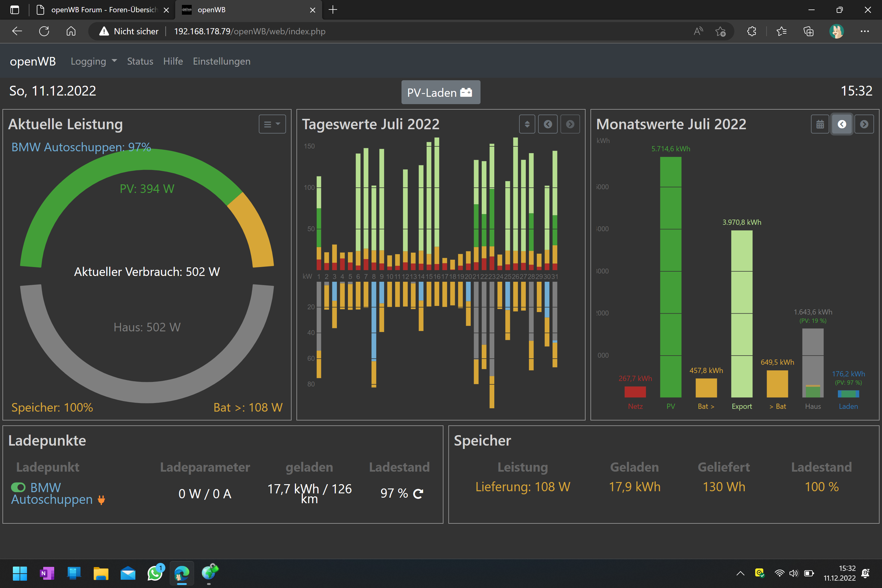Open browser extensions puzzle icon

click(x=752, y=31)
